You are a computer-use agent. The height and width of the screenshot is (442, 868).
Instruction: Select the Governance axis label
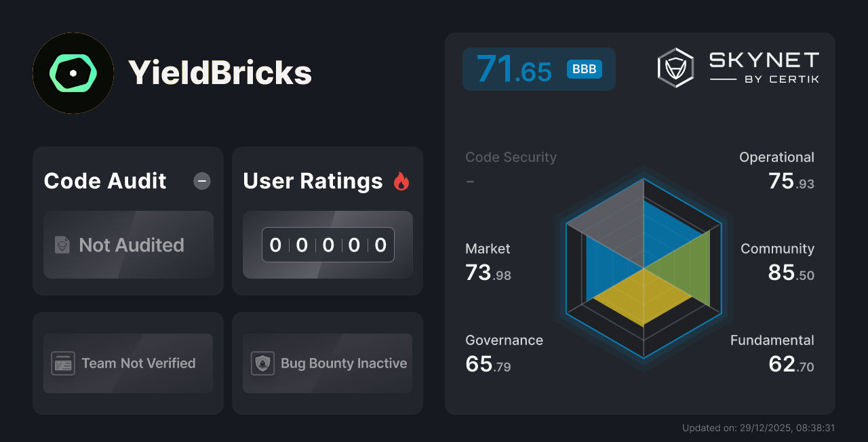pos(504,340)
